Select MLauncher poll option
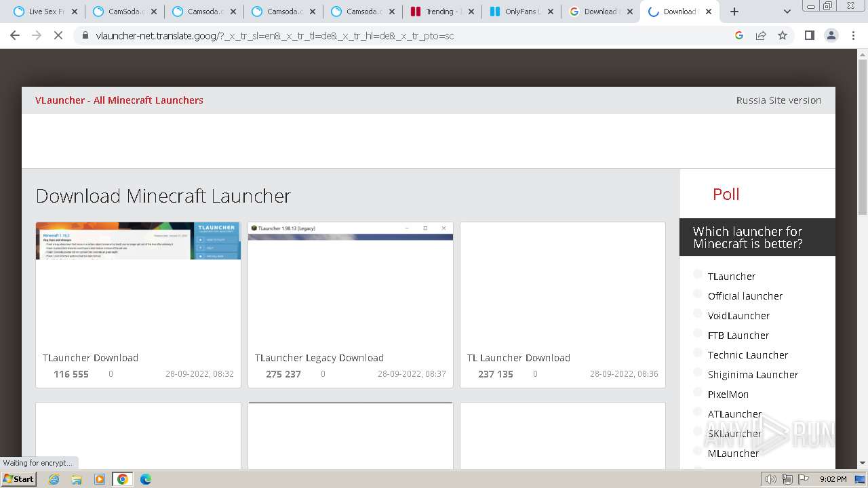 698,451
